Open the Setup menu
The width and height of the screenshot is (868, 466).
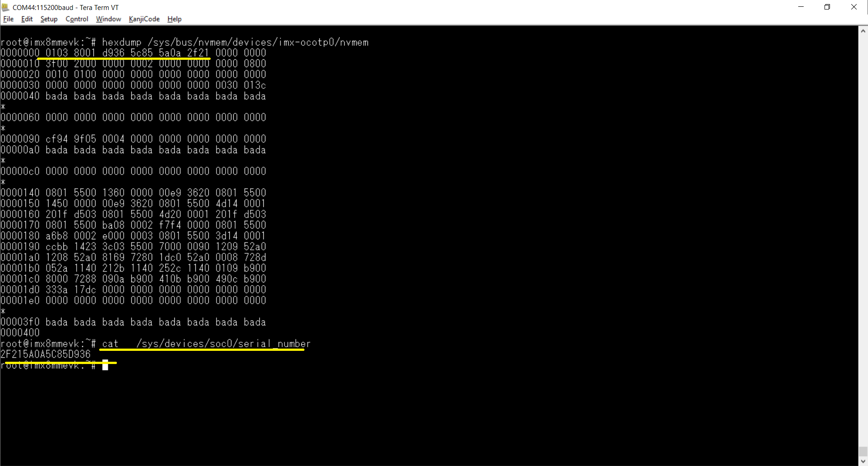coord(48,19)
